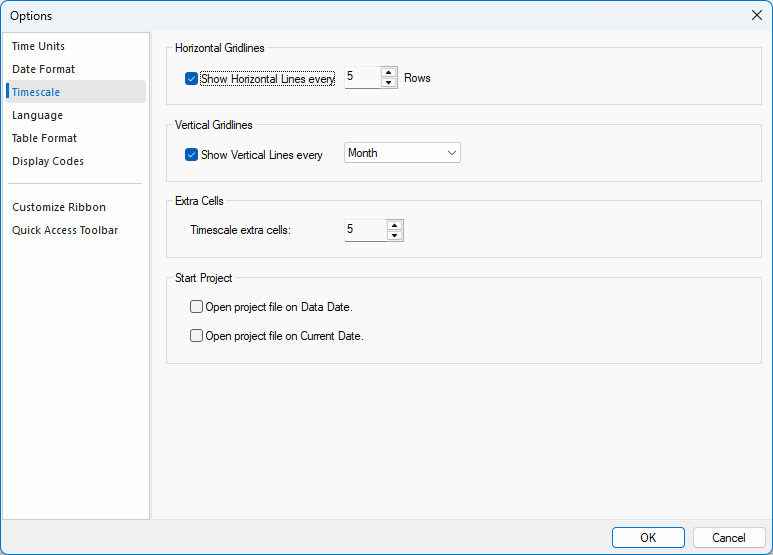Confirm settings with the OK button

pyautogui.click(x=648, y=538)
